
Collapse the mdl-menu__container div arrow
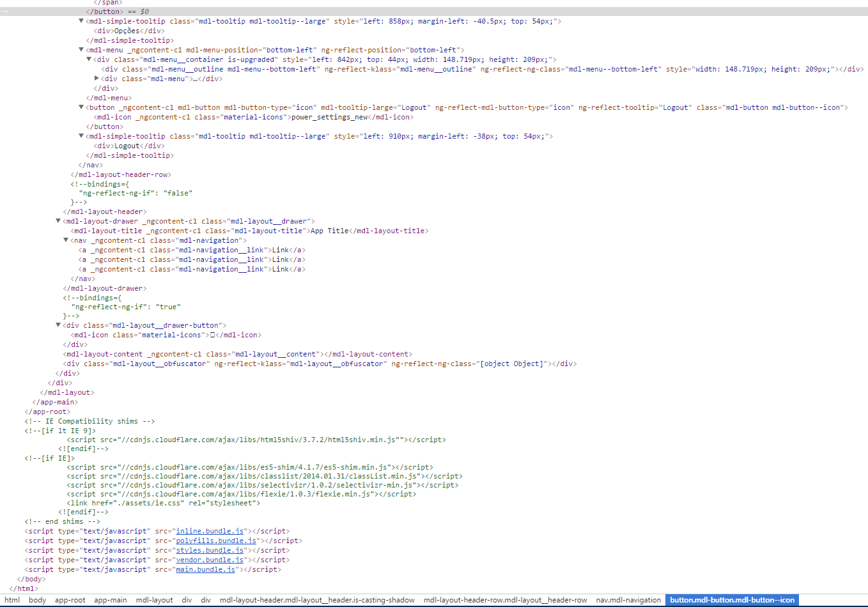click(89, 59)
